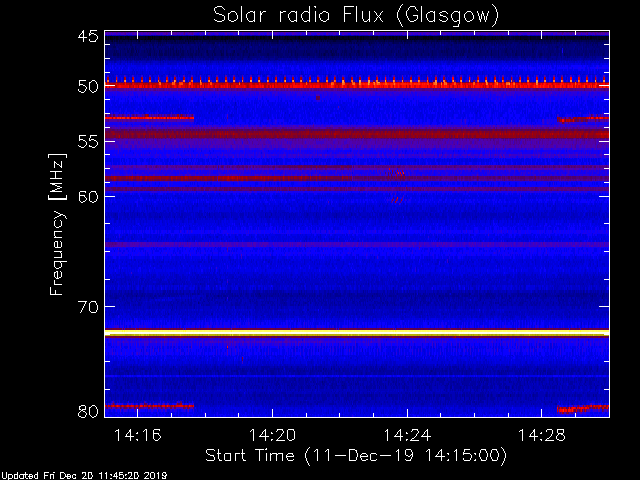Select the 60 frequency tick label
The height and width of the screenshot is (480, 640).
88,197
